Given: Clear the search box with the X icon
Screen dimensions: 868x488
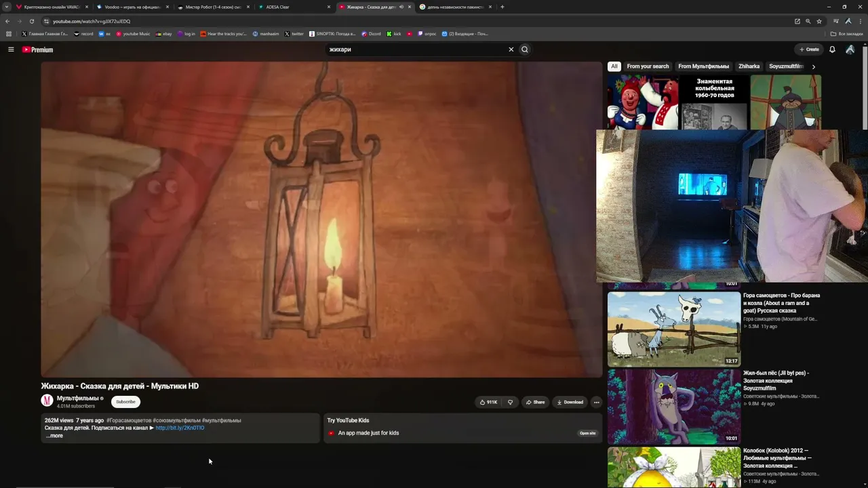Looking at the screenshot, I should [x=511, y=49].
